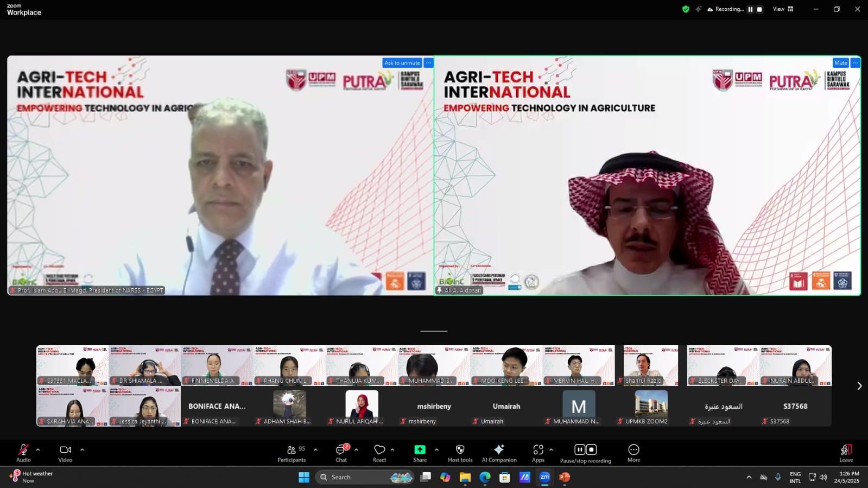
Task: Select NURUL AFIQAH participant tile
Action: point(362,406)
